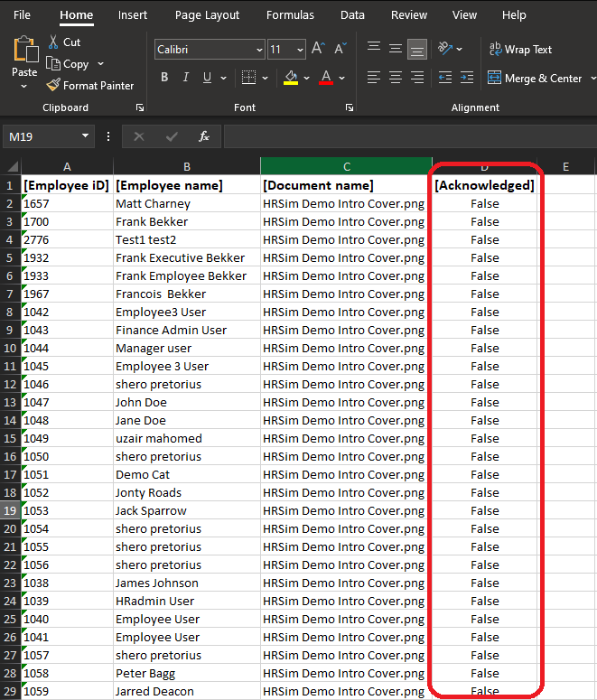Viewport: 597px width, 700px height.
Task: Click cell with employee ID 1657
Action: click(67, 203)
